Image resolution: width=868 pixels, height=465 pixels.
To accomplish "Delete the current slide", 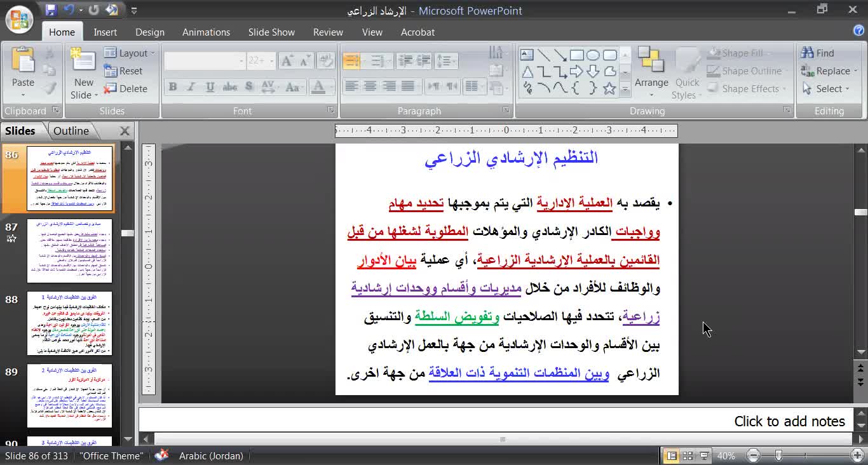I will click(x=125, y=89).
